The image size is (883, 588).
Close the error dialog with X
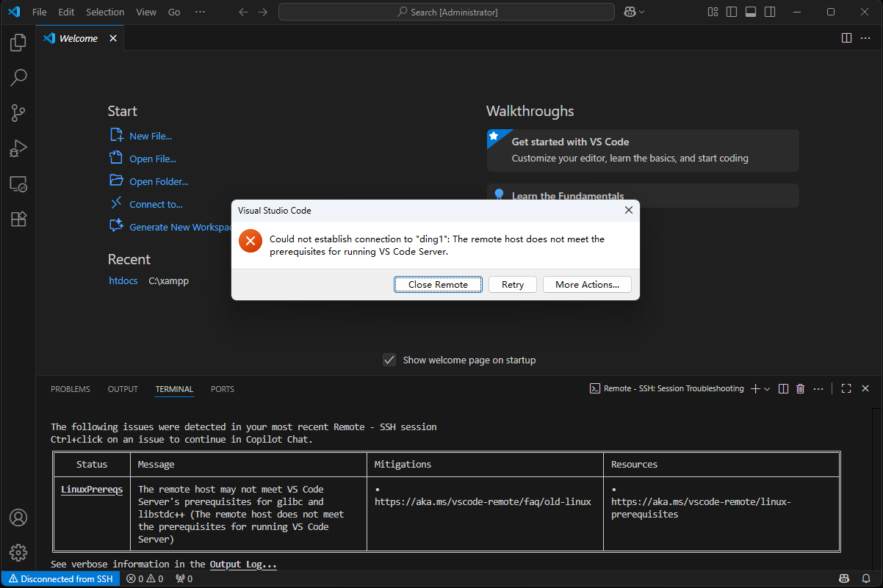(628, 210)
